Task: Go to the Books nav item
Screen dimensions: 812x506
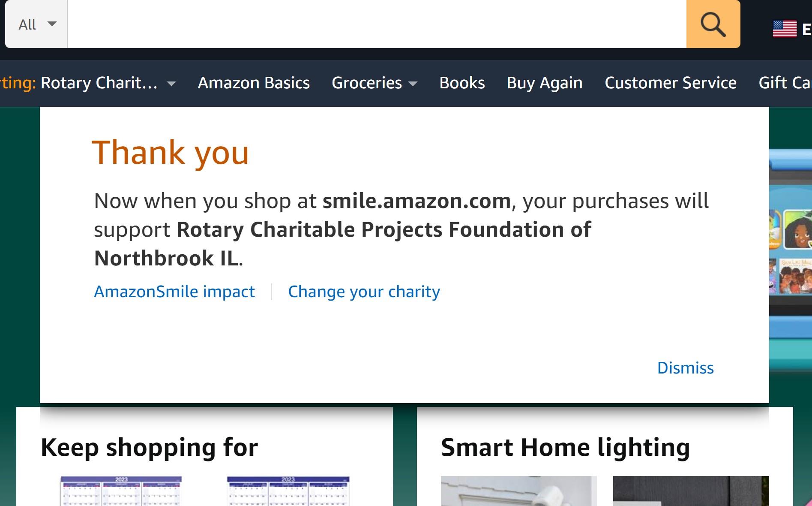Action: (462, 83)
